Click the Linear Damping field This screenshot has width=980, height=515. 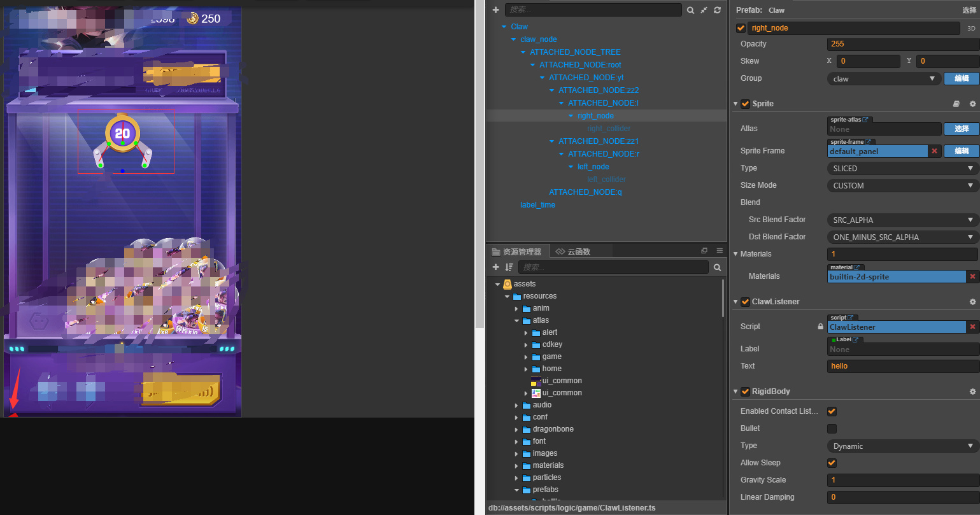tap(903, 497)
